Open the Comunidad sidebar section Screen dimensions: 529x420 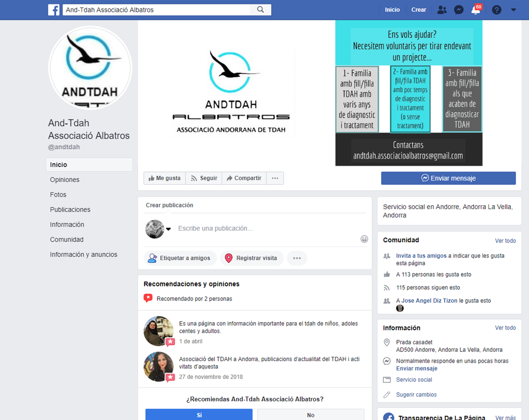click(x=67, y=239)
